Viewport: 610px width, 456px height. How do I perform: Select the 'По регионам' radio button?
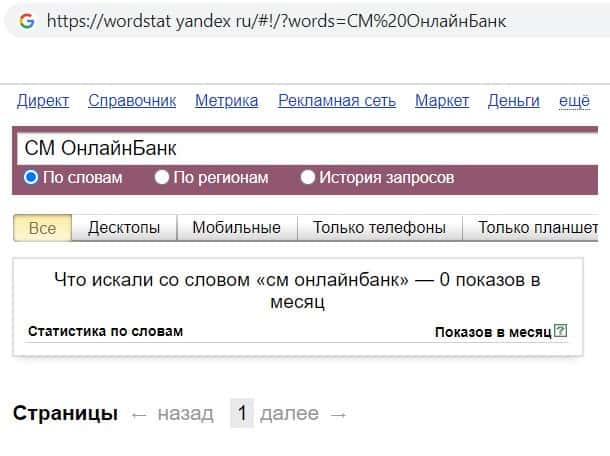[162, 178]
